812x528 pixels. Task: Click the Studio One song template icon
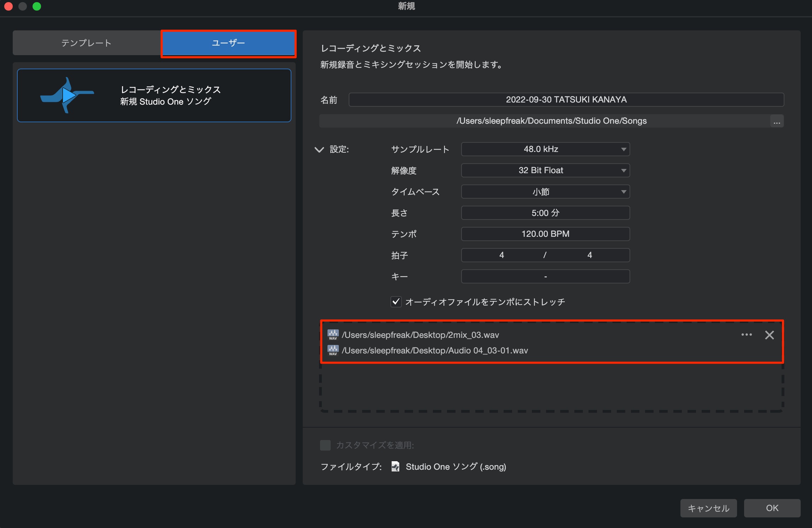coord(67,95)
